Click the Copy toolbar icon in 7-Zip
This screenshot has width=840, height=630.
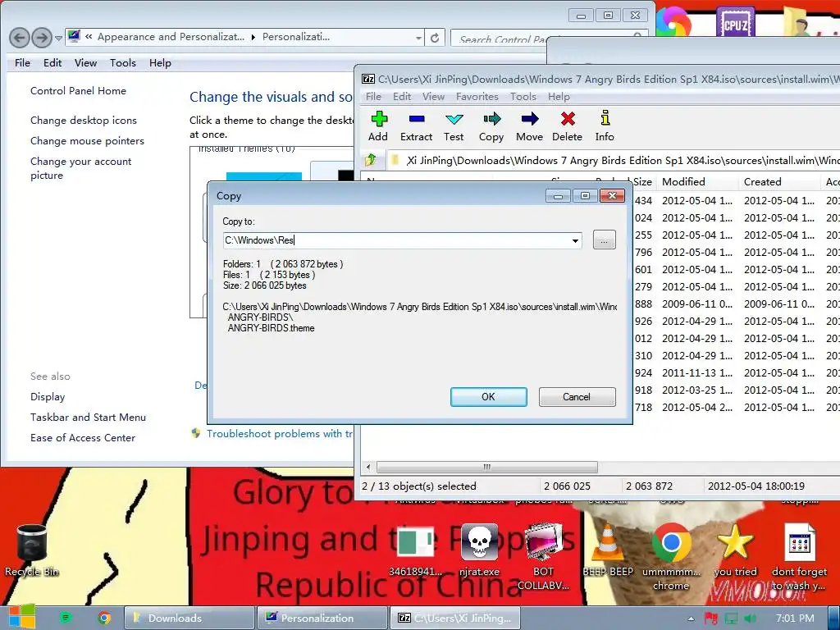pos(491,126)
